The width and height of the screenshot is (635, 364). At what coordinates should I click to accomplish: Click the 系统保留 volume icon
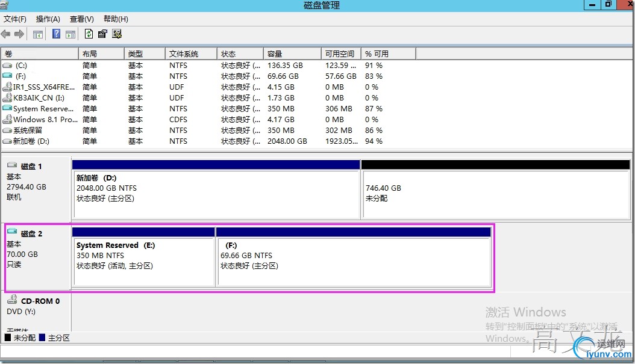point(7,131)
